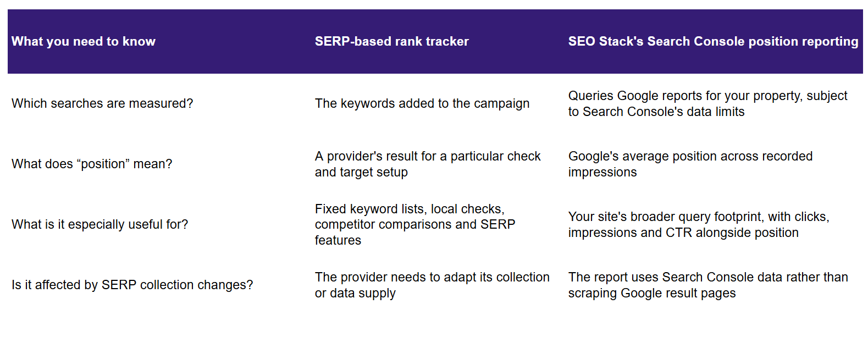Click the text 'scraping Google result pages'
Screen dimensions: 868x337
pos(652,293)
